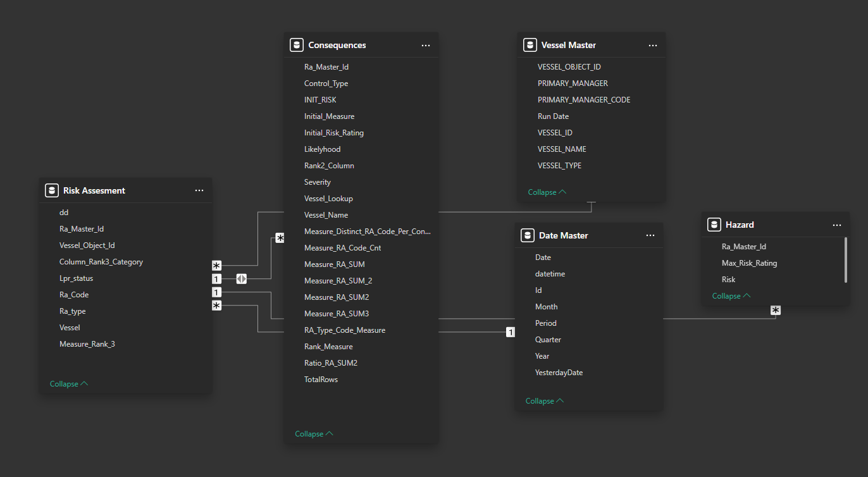Open the Risk Assesment table more options menu
This screenshot has height=477, width=868.
199,190
